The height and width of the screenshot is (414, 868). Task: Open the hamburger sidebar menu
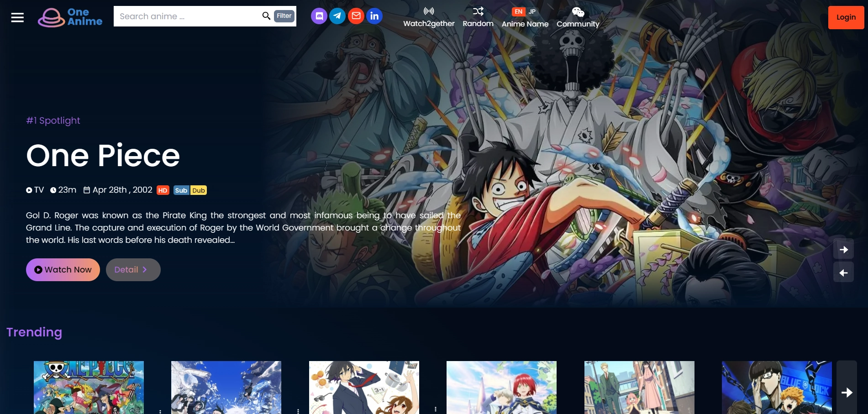pyautogui.click(x=17, y=17)
